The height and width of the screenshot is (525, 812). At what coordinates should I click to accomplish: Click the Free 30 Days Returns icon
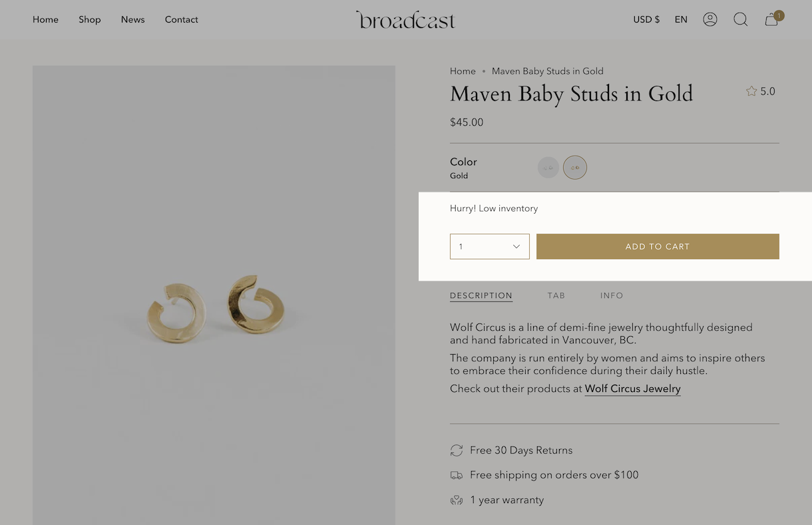[457, 450]
